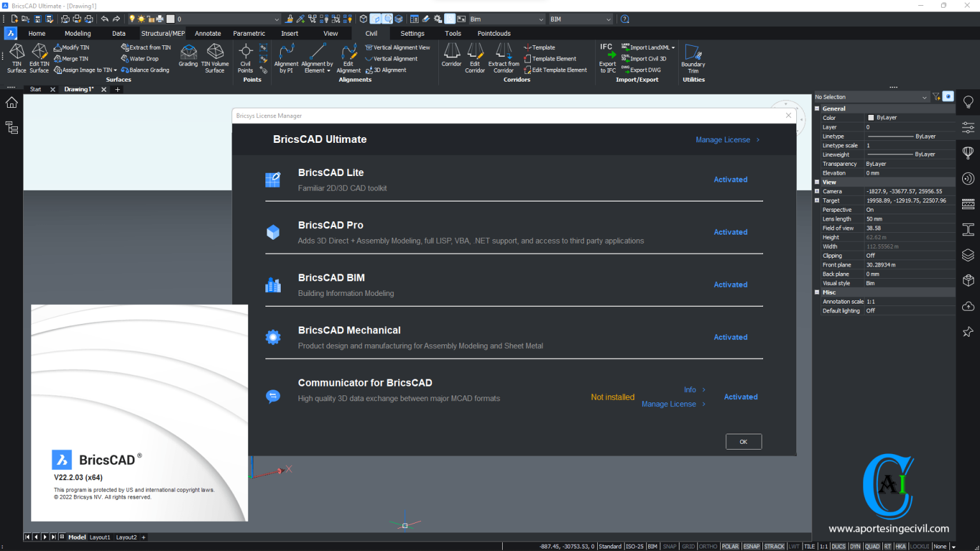Switch to the Parametric ribbon tab
980x551 pixels.
pos(249,33)
